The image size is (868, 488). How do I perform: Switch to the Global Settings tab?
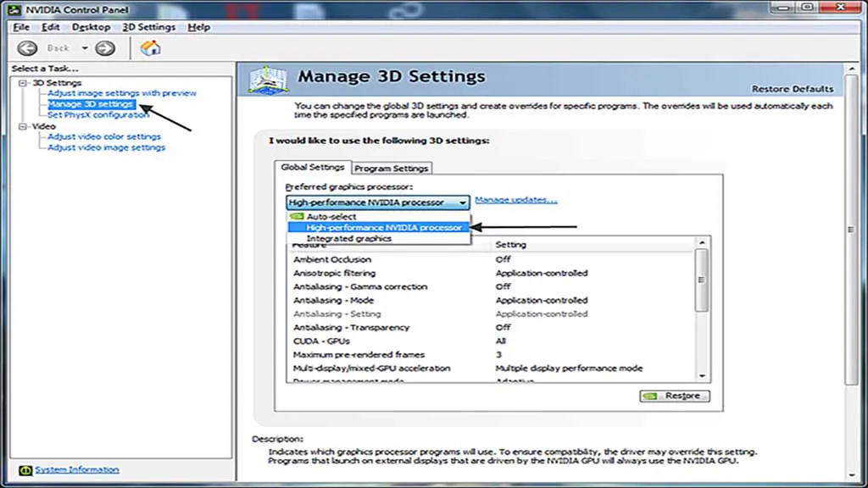[312, 167]
